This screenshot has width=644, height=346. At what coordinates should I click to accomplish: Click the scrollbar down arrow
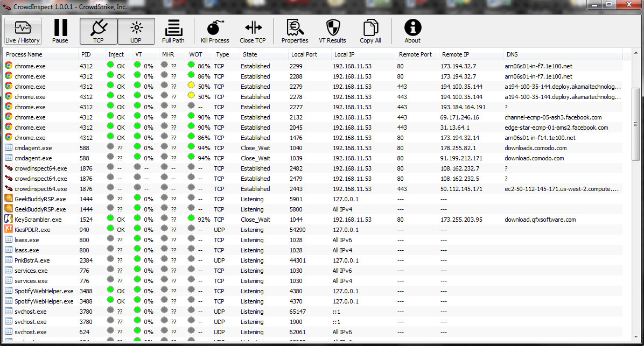coord(636,336)
